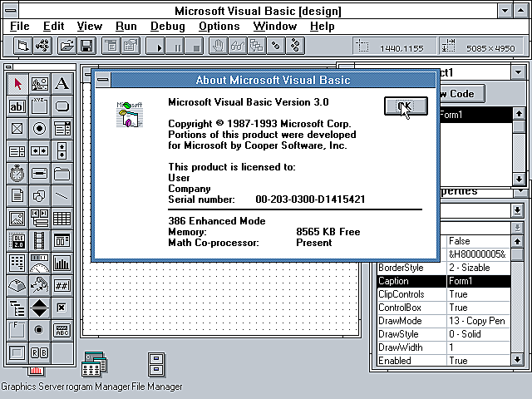This screenshot has width=532, height=399.
Task: Open the File menu
Action: pyautogui.click(x=20, y=26)
